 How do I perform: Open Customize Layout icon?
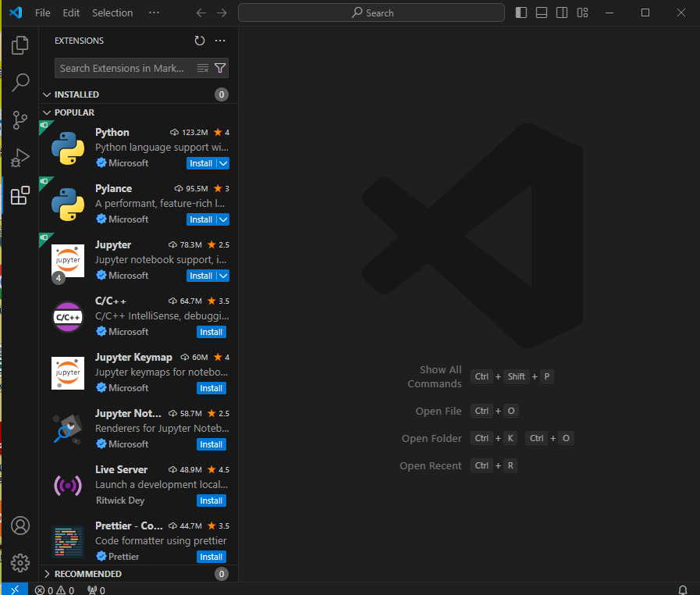click(x=583, y=12)
